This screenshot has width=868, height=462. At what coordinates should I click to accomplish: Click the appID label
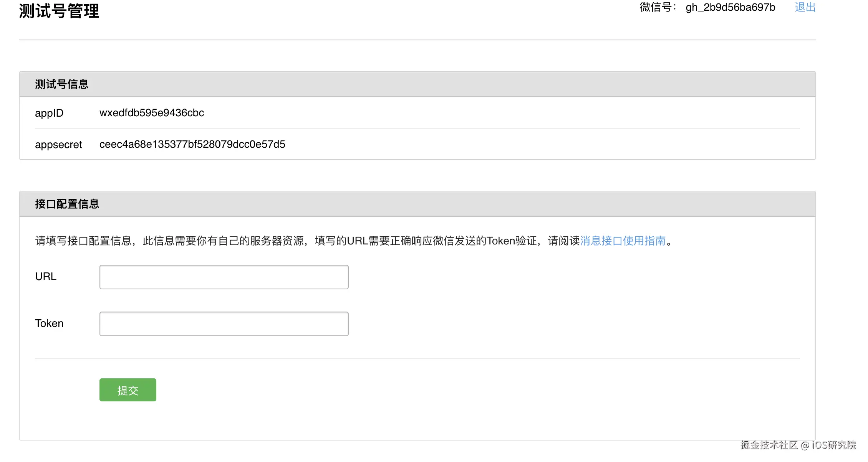coord(49,113)
